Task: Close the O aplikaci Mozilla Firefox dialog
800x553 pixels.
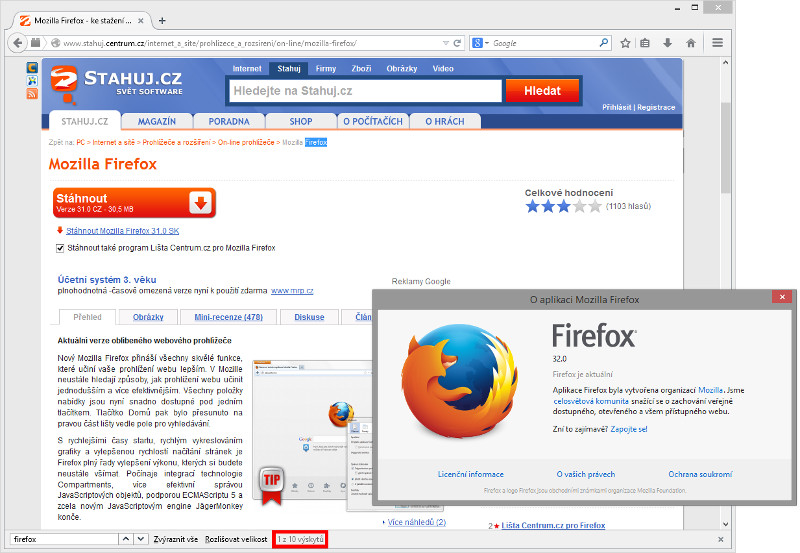Action: 782,297
